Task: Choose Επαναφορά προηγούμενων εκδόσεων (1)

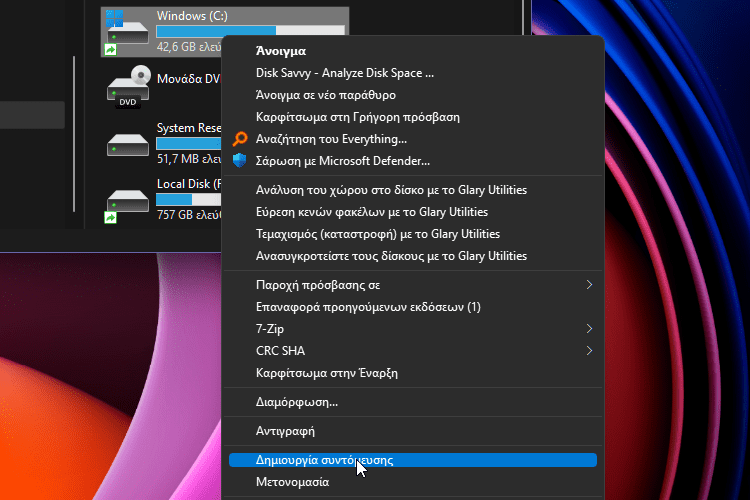Action: tap(413, 307)
